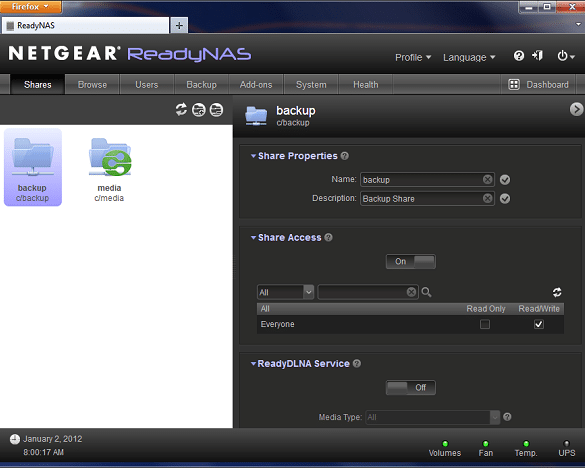The image size is (585, 468).
Task: Select the media share folder icon
Action: [x=110, y=157]
